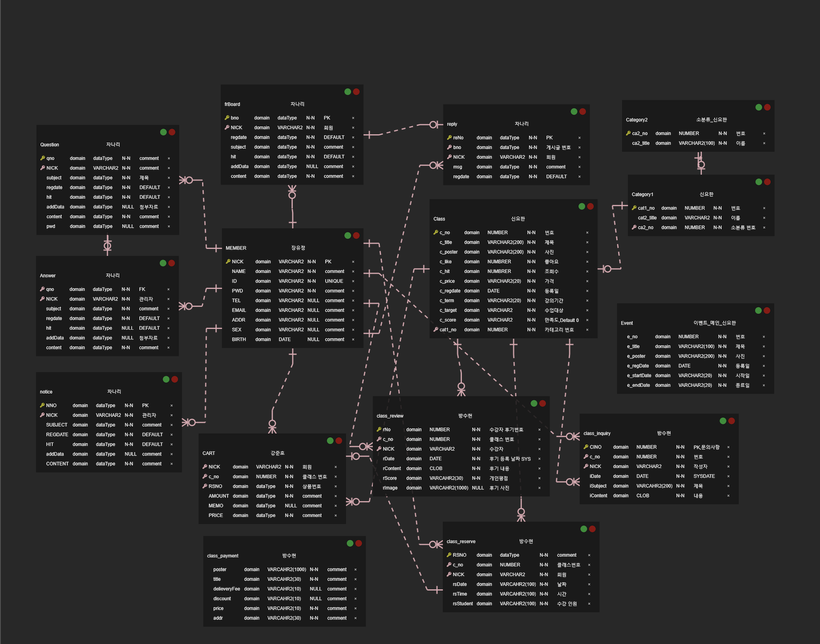The image size is (820, 644).
Task: Click the red circle on the Event table
Action: pos(767,311)
